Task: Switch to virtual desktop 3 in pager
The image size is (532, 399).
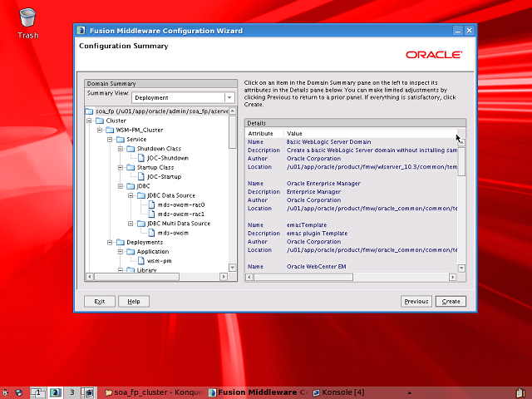Action: pyautogui.click(x=72, y=392)
